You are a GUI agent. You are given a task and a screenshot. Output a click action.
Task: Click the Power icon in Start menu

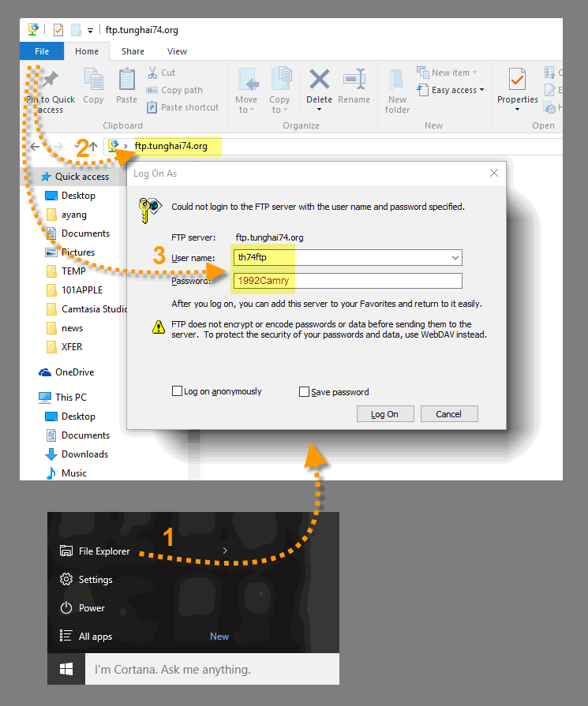[66, 608]
